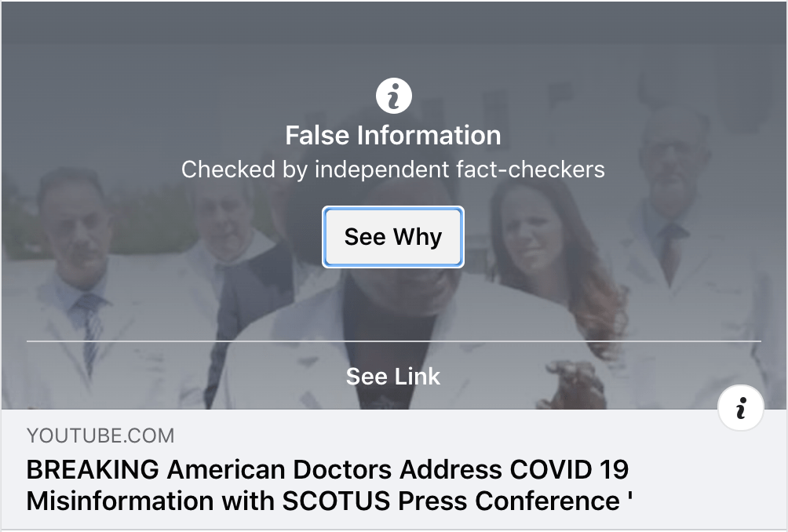Click the Misinformation with SCOTUS Press Conference line
The height and width of the screenshot is (532, 788).
click(329, 501)
